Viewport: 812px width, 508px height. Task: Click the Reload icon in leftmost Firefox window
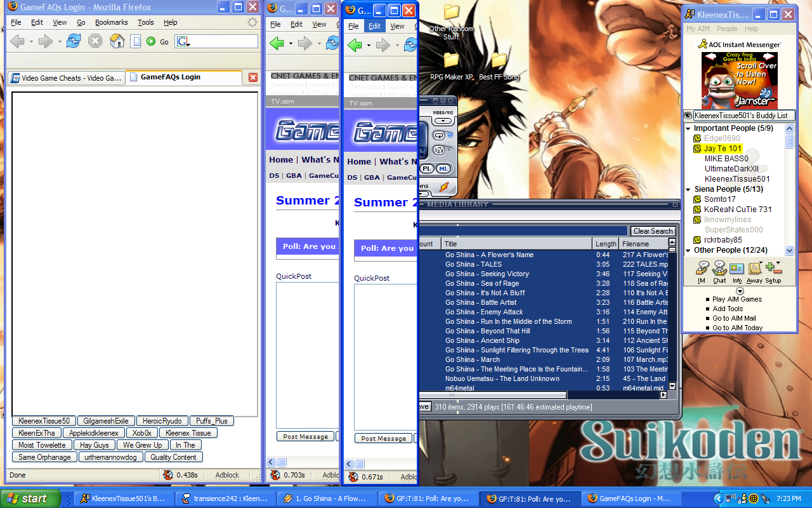tap(74, 41)
